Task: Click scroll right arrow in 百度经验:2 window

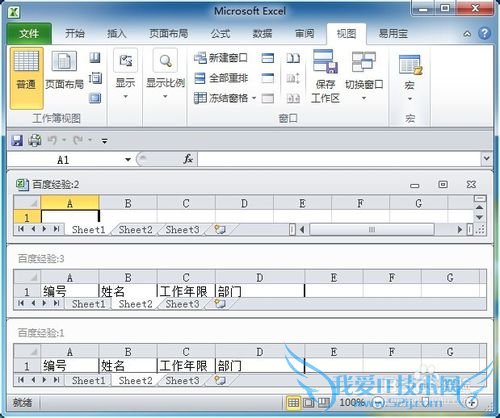Action: coord(460,229)
